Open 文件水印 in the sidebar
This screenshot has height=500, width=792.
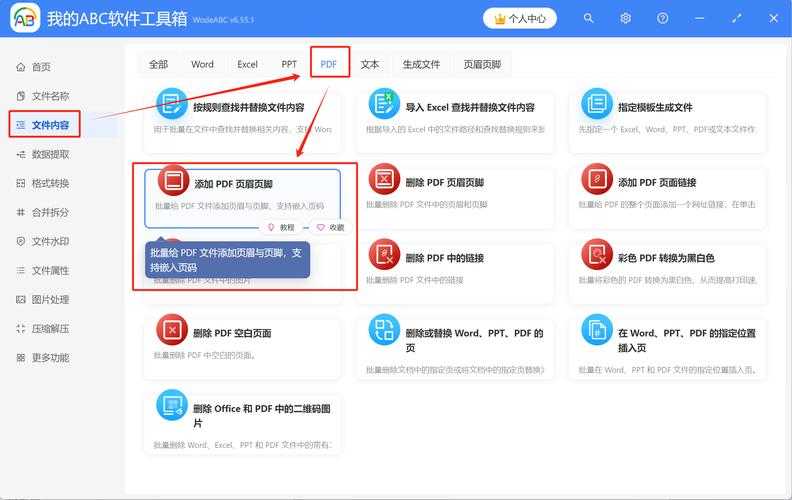coord(50,241)
